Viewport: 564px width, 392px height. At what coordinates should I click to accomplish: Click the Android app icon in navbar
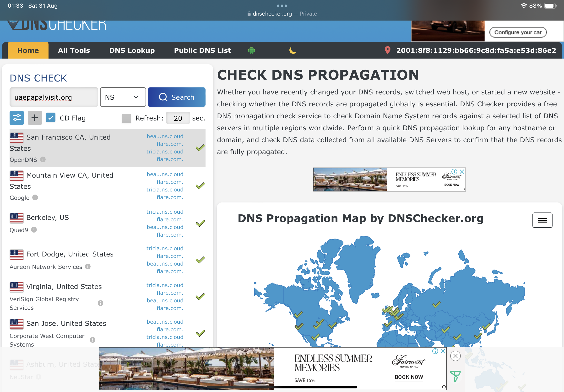(x=251, y=50)
